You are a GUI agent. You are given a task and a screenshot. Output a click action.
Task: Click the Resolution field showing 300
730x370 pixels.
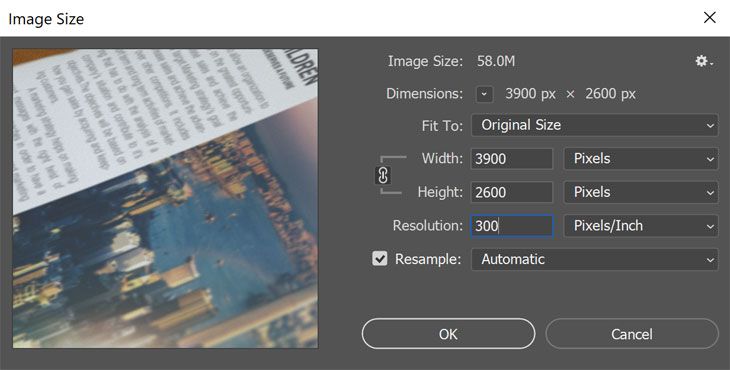click(512, 226)
